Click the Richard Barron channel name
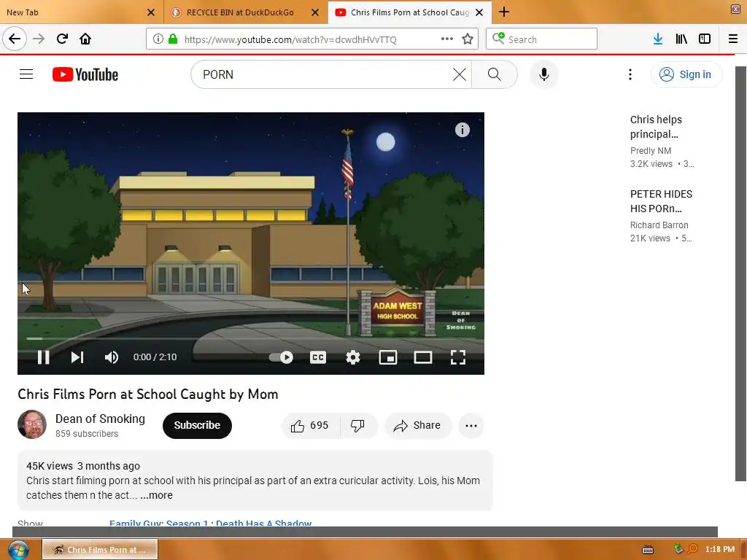The image size is (747, 560). 659,225
